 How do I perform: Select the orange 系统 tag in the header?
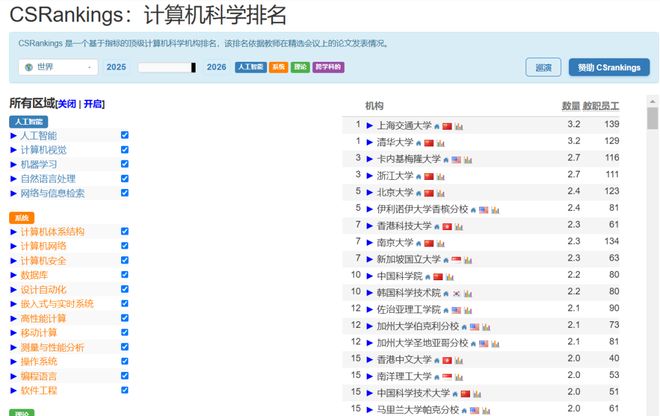coord(278,67)
